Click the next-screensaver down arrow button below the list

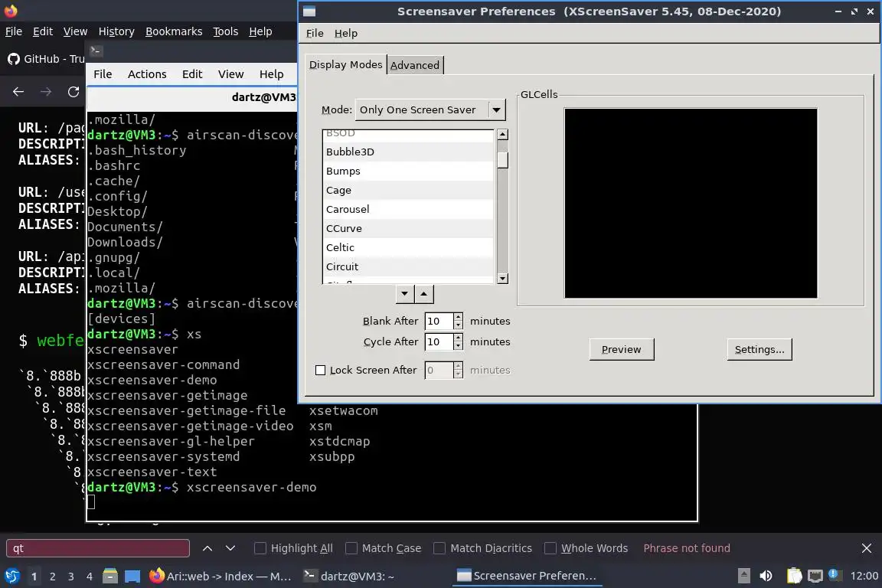tap(404, 294)
